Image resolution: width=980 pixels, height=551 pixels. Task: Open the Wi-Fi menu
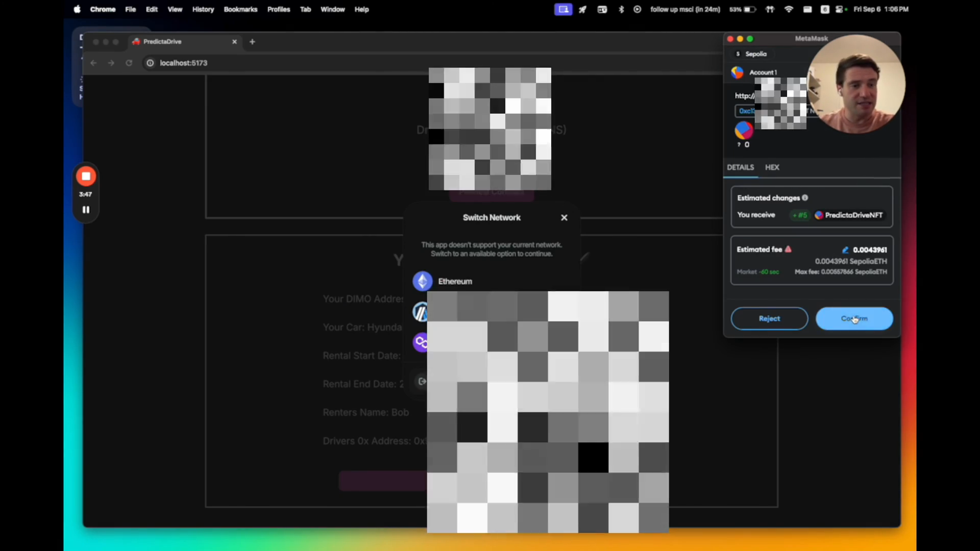pyautogui.click(x=789, y=9)
